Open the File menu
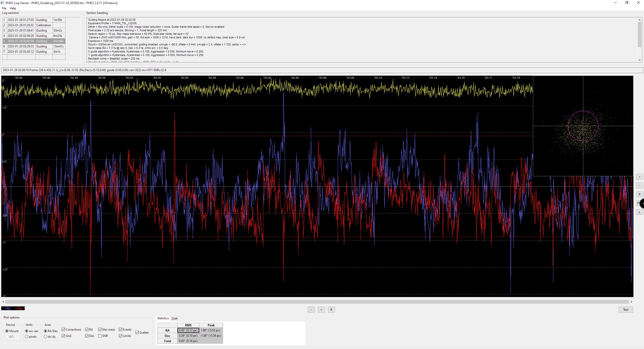This screenshot has height=349, width=644. click(4, 8)
